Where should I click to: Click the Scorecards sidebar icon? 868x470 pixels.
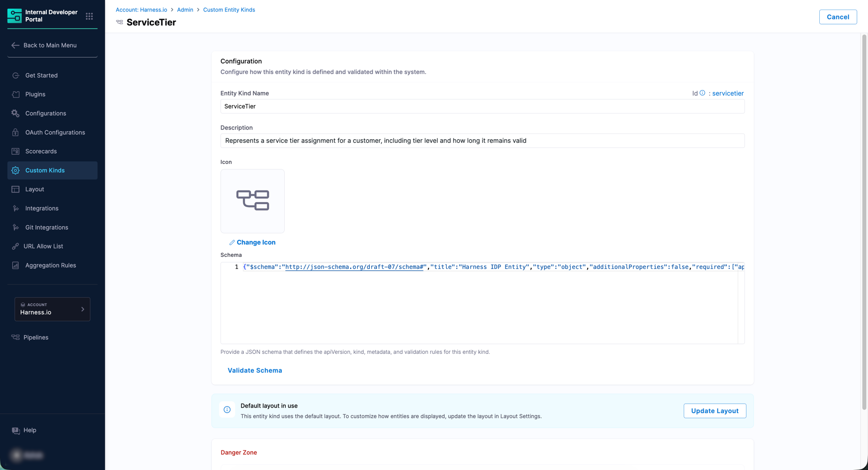(x=16, y=151)
